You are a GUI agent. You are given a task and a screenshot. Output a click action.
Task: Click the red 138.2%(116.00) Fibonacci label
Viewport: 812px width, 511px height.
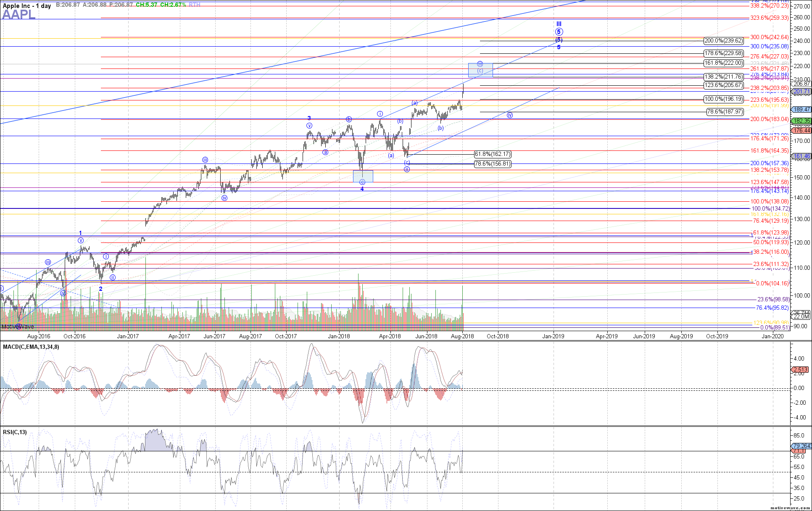[x=769, y=252]
